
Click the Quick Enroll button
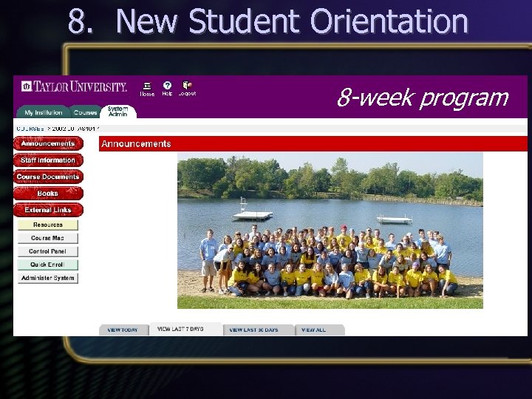(x=48, y=265)
